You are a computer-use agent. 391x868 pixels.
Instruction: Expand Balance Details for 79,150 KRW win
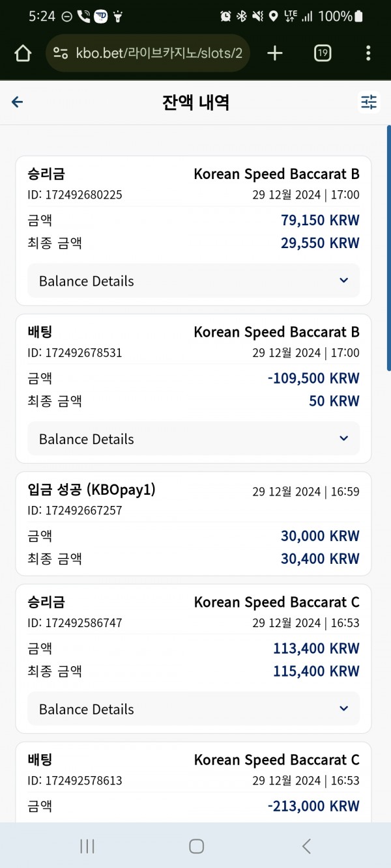coord(194,281)
